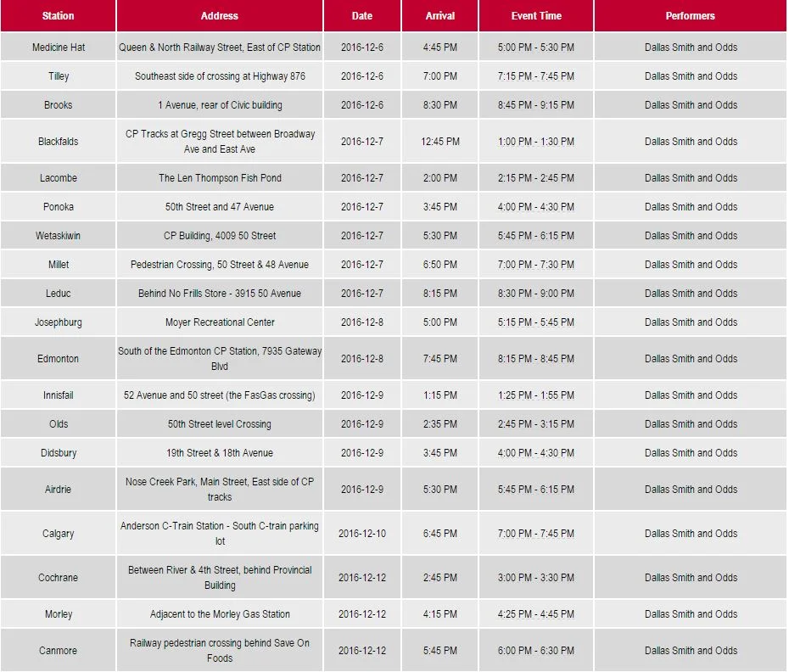Click Innisfail event time 1:25 PM - 1:55 PM

tap(536, 395)
